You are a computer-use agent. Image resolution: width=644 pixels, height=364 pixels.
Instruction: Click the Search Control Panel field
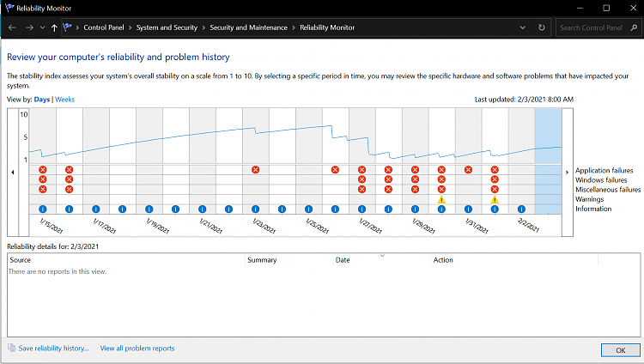tap(592, 27)
